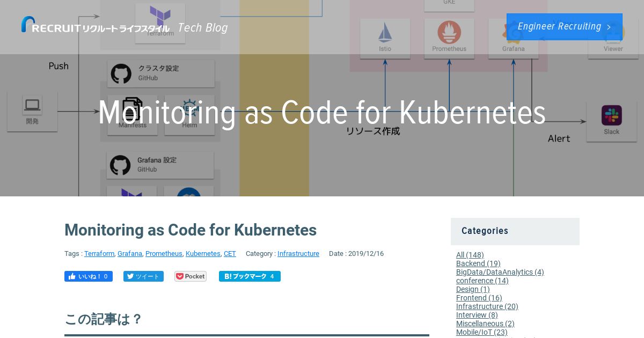Select the conference (14) category
Viewport: 644px width, 338px height.
pyautogui.click(x=482, y=281)
